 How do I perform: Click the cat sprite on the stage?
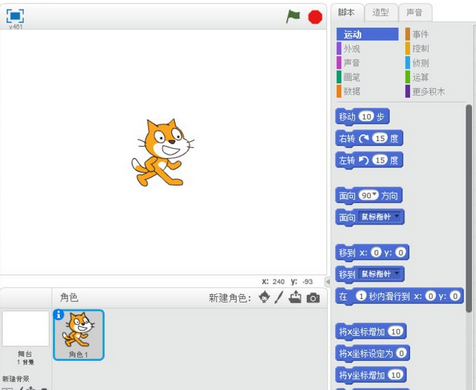click(162, 152)
